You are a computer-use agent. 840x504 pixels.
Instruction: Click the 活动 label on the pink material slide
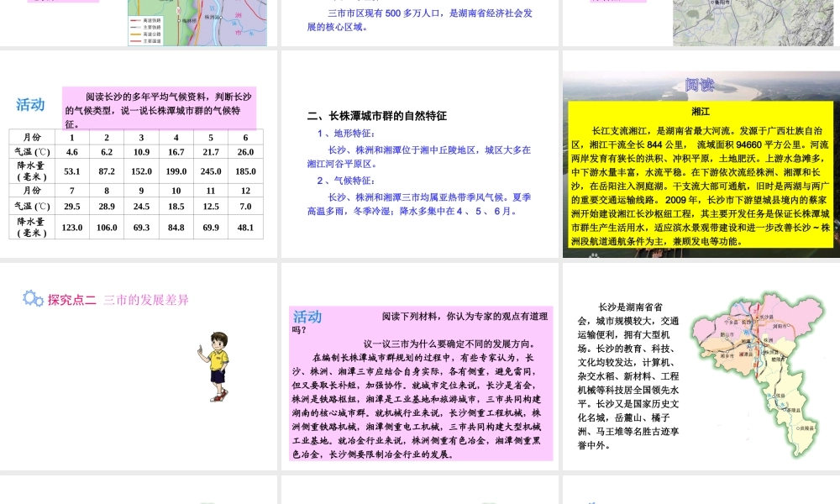tap(307, 317)
